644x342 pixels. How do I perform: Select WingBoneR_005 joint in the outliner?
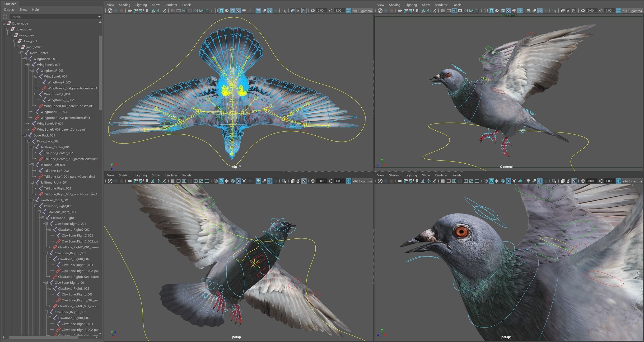[x=59, y=82]
